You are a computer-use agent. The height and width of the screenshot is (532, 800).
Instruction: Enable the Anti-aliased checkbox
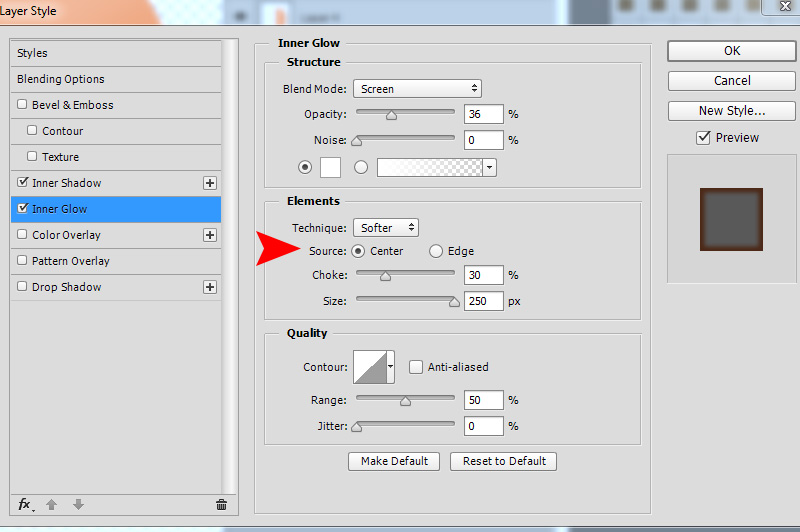coord(416,367)
